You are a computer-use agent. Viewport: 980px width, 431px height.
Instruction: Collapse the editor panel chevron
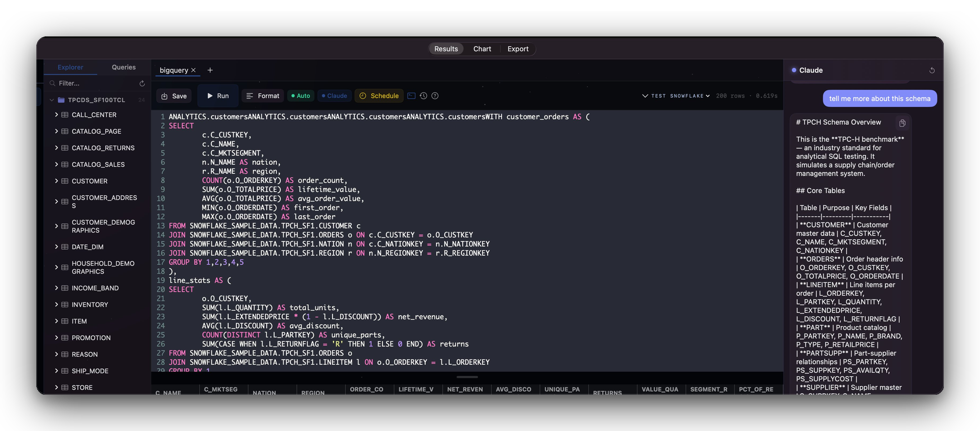[645, 96]
